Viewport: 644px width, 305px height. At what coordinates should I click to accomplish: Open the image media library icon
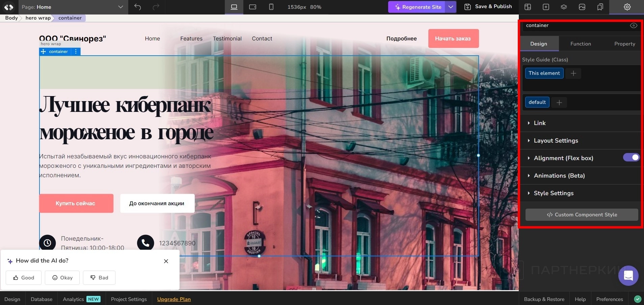(582, 7)
